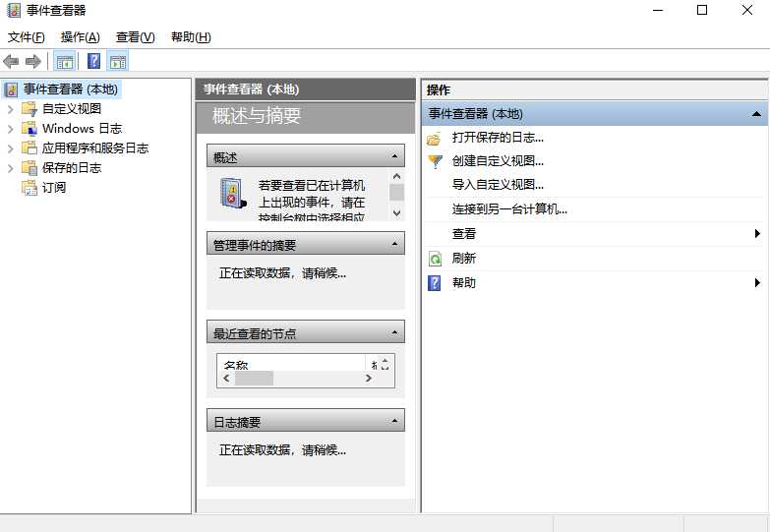Image resolution: width=770 pixels, height=532 pixels.
Task: Open the 帮助 submenu arrow in actions
Action: 757,282
